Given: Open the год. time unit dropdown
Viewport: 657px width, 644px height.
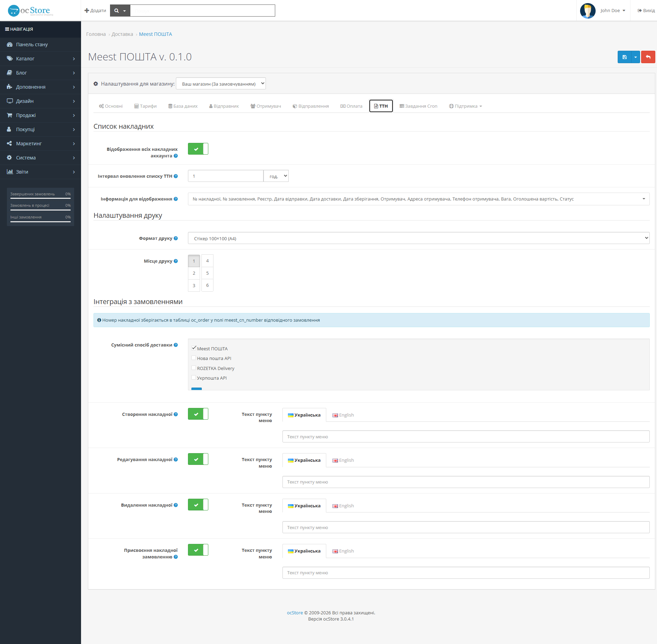Looking at the screenshot, I should pyautogui.click(x=276, y=176).
